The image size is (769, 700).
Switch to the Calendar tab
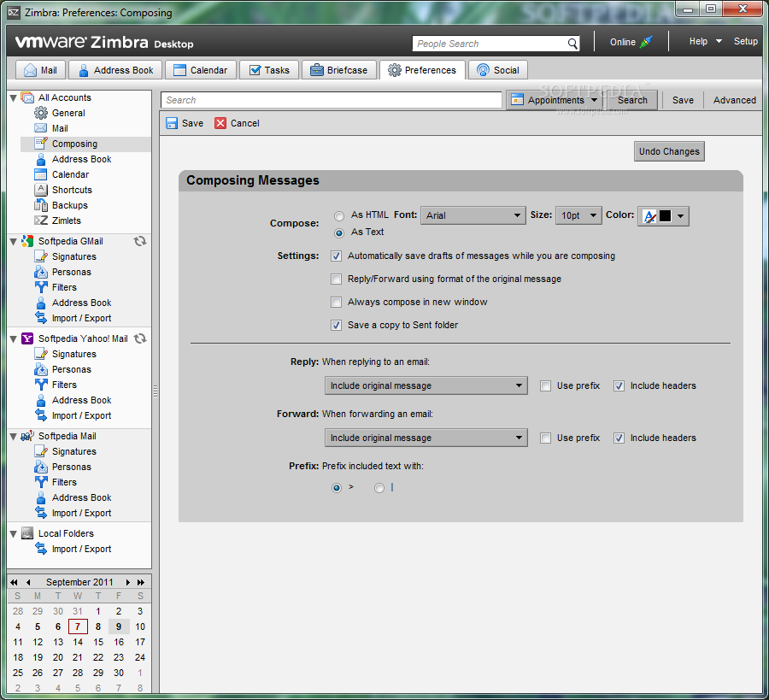point(201,70)
